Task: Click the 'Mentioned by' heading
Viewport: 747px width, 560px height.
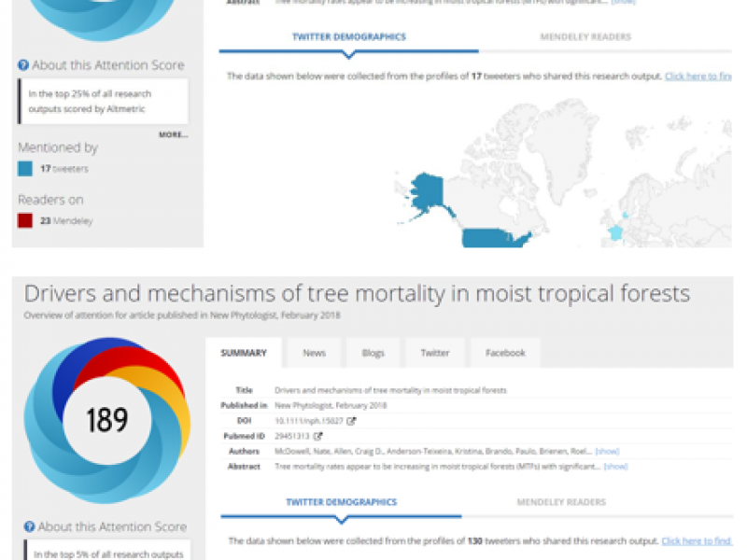Action: [x=58, y=148]
